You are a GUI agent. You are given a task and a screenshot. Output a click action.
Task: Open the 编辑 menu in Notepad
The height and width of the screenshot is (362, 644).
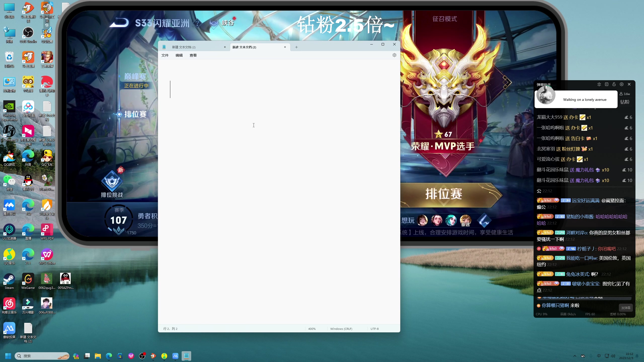179,55
